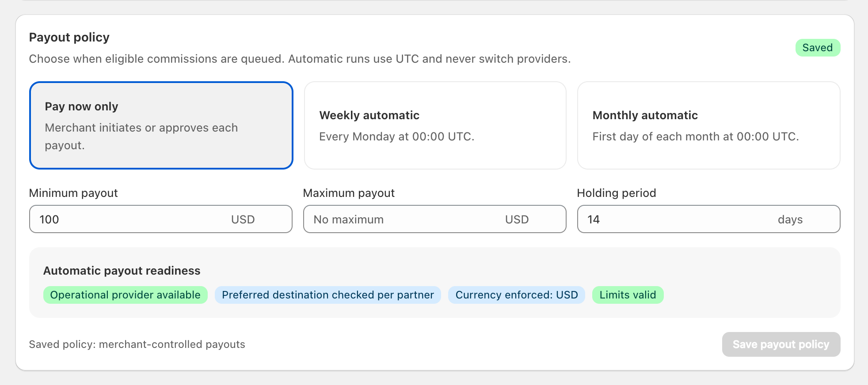
Task: Focus the Maximum payout field
Action: pyautogui.click(x=435, y=219)
